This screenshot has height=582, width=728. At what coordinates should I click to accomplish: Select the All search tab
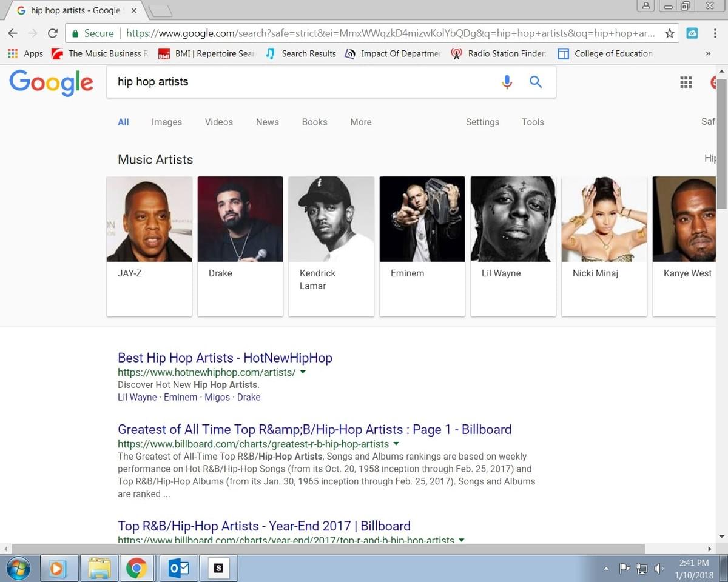point(123,122)
